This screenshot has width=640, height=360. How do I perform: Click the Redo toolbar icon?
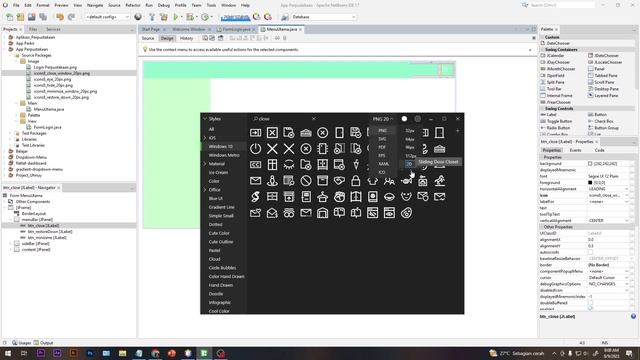(71, 17)
